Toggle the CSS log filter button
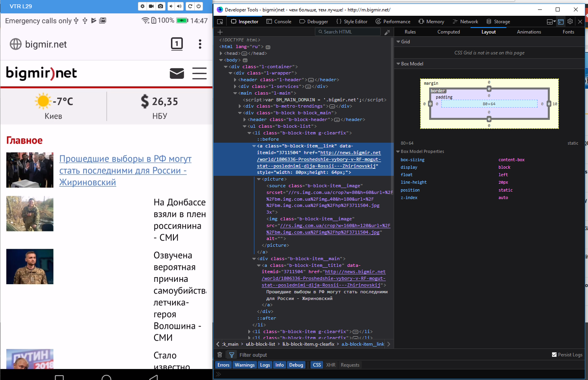 tap(316, 365)
